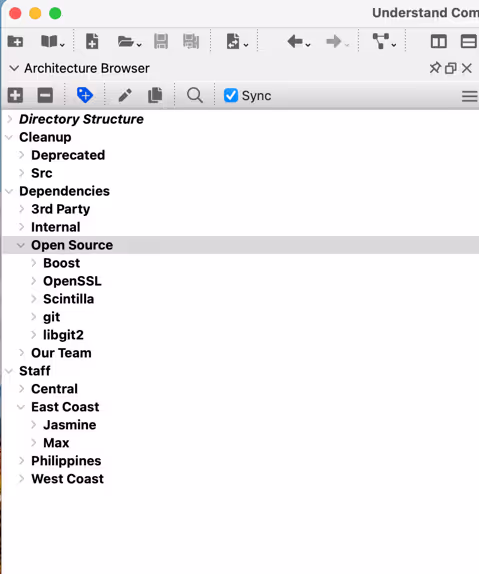
Task: Select the Src tree row
Action: click(240, 173)
